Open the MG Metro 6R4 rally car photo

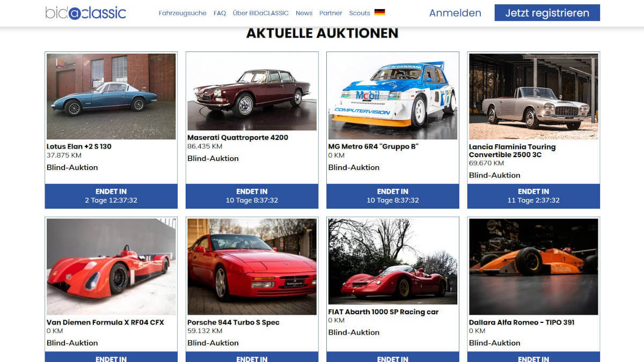tap(393, 97)
